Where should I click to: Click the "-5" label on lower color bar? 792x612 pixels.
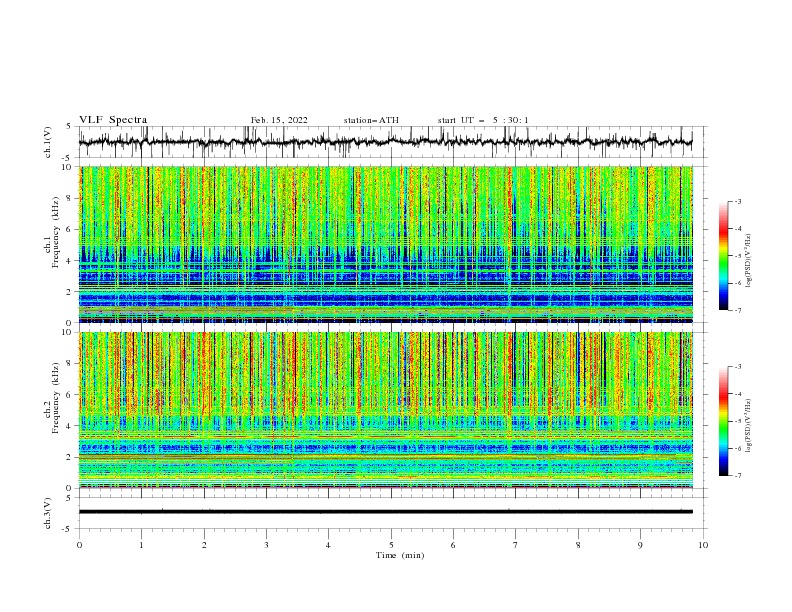tap(737, 421)
